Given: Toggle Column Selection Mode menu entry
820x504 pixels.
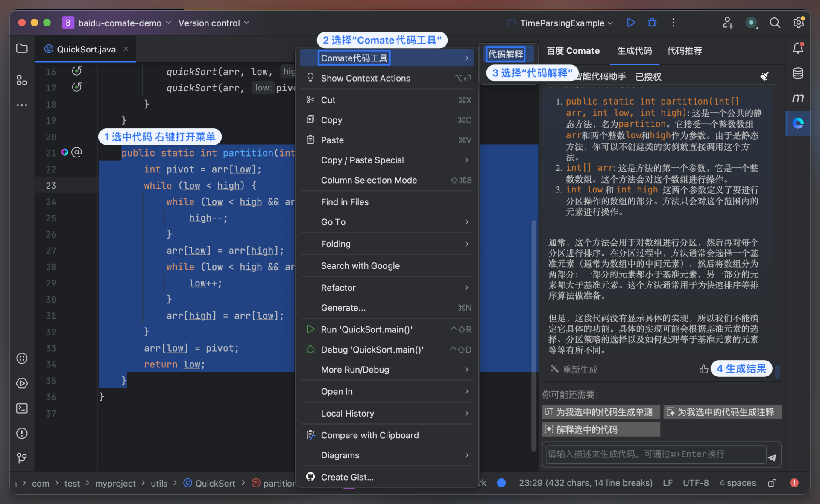Looking at the screenshot, I should click(x=369, y=180).
